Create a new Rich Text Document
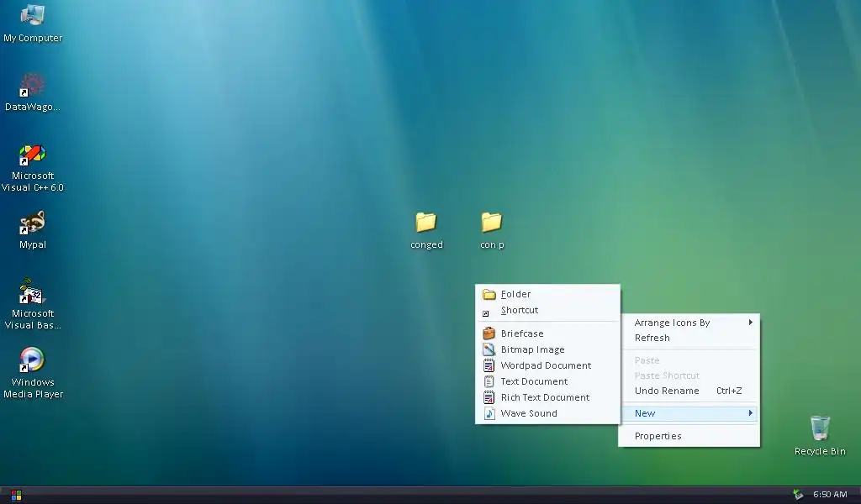 point(547,397)
